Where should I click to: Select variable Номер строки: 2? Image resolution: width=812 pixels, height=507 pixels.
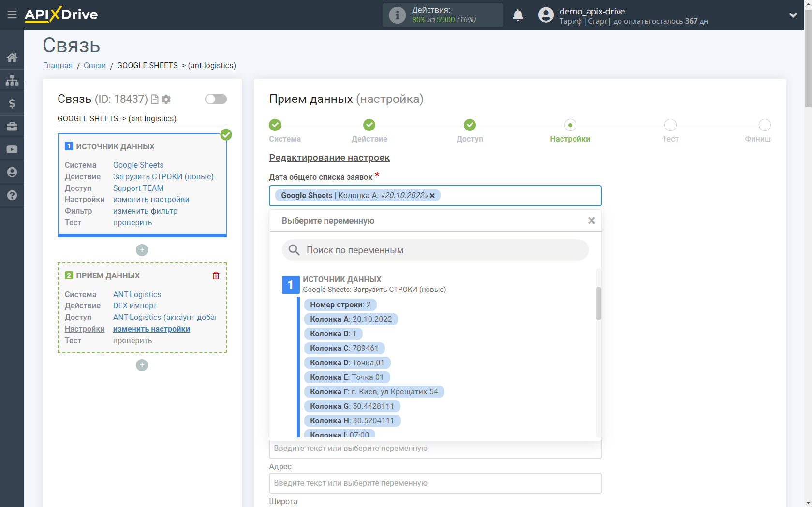pyautogui.click(x=340, y=305)
